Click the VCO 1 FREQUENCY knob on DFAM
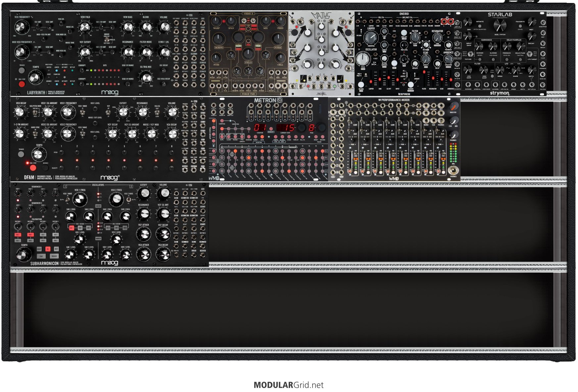The image size is (578, 392). point(68,113)
